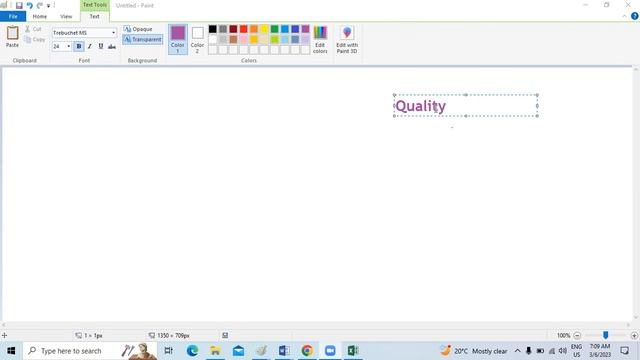Set text background to Opaque
Screen dimensions: 640x360
[138, 29]
